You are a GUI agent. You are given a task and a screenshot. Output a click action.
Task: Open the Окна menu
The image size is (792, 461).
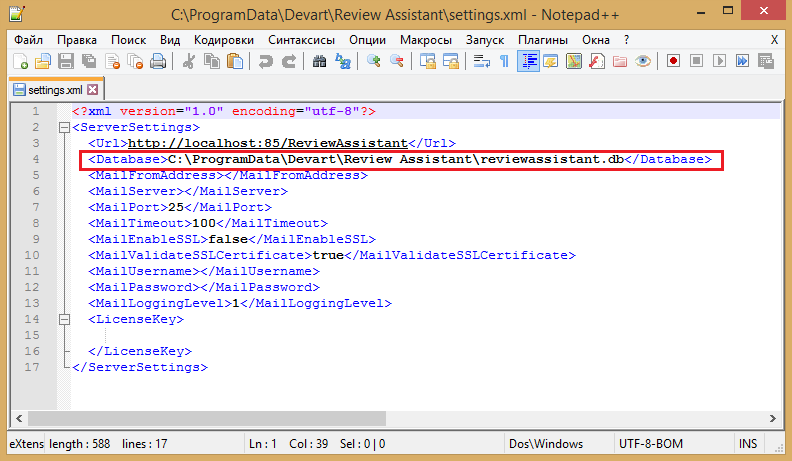point(596,40)
